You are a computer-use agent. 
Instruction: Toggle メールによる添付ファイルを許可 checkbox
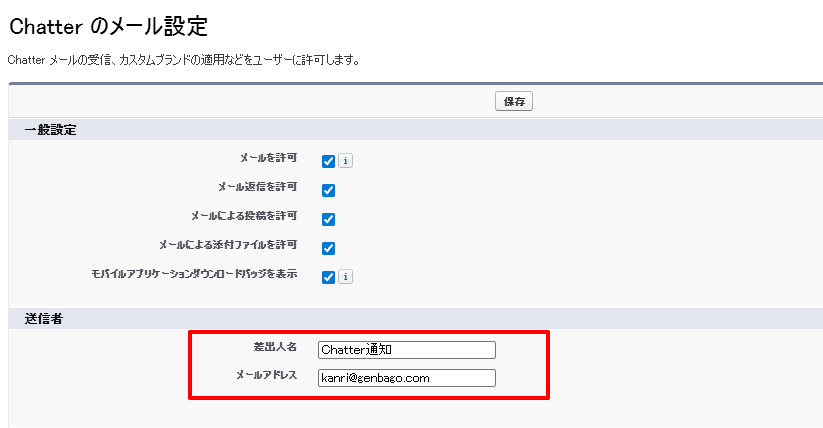click(328, 248)
